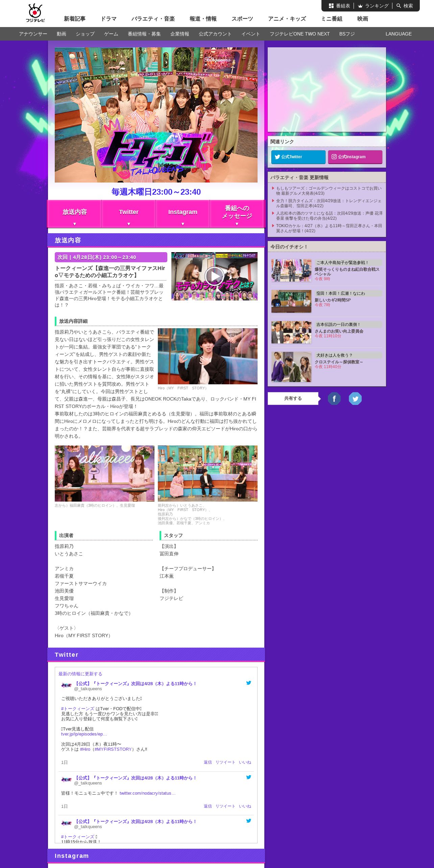Jump to 番組へのメッセージ tab

237,214
